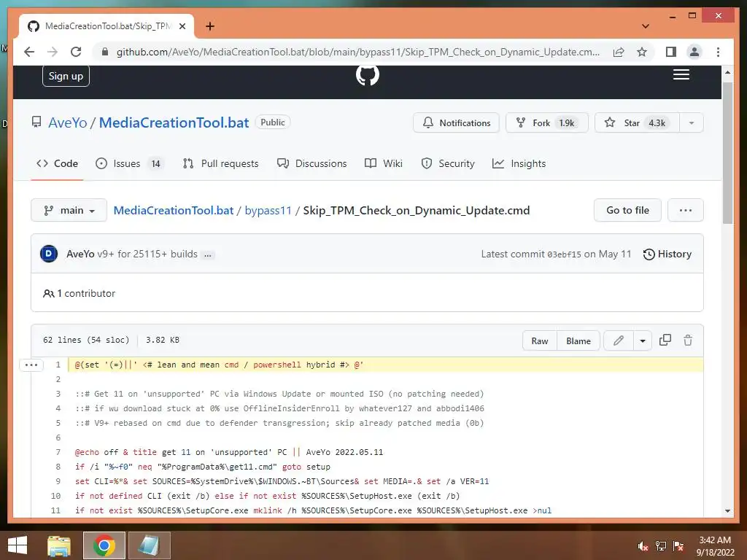Click the network tray icon
The image size is (747, 560).
[x=661, y=546]
